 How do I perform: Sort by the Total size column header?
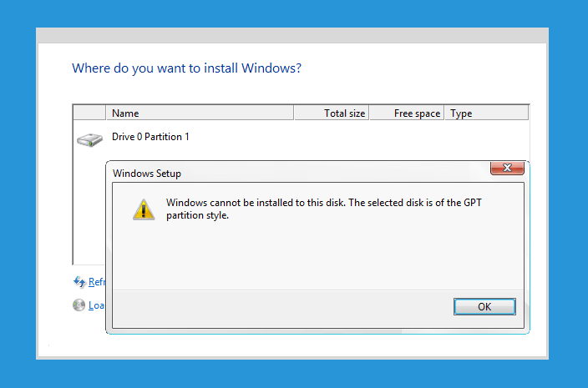[x=332, y=113]
